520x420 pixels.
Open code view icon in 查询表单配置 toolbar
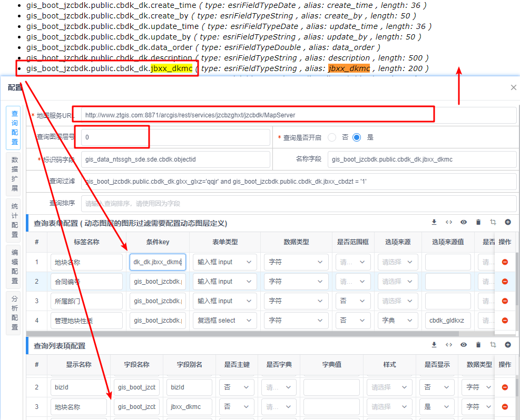pyautogui.click(x=449, y=223)
